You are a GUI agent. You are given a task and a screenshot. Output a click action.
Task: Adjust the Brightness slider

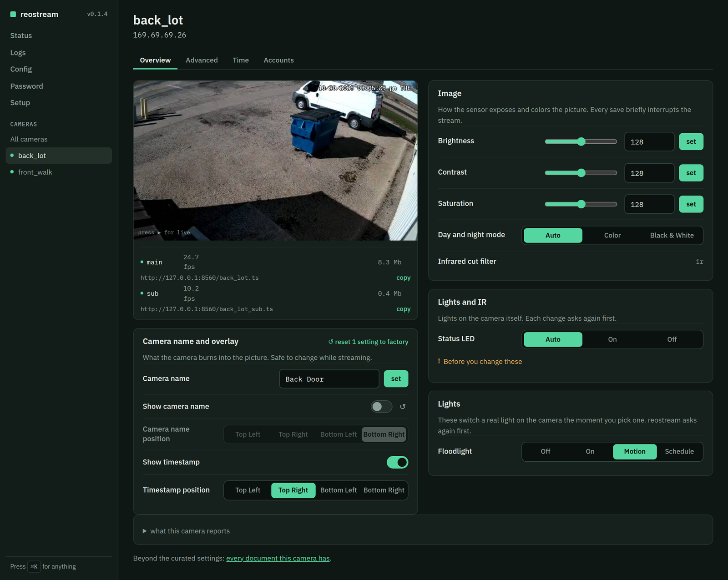pos(581,141)
